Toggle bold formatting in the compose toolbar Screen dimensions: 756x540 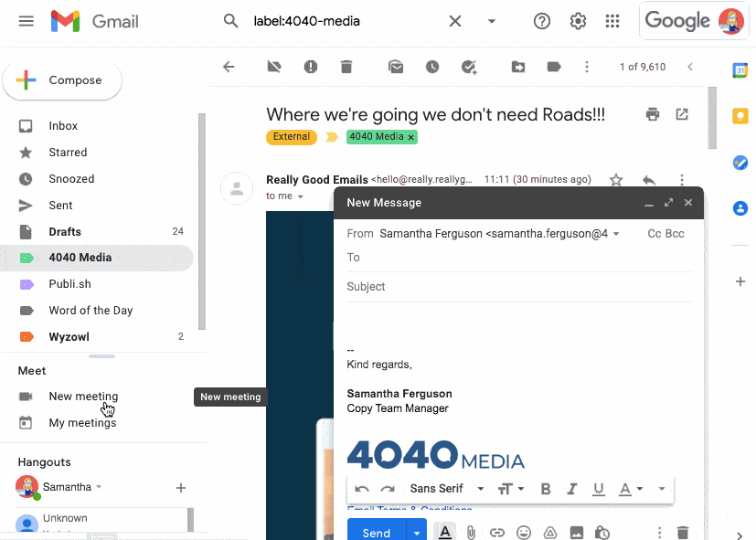[x=545, y=488]
